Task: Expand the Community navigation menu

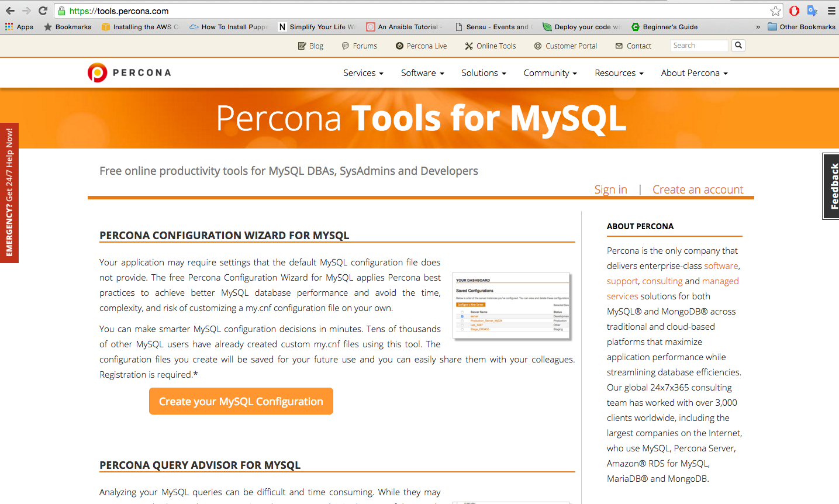Action: (x=550, y=73)
